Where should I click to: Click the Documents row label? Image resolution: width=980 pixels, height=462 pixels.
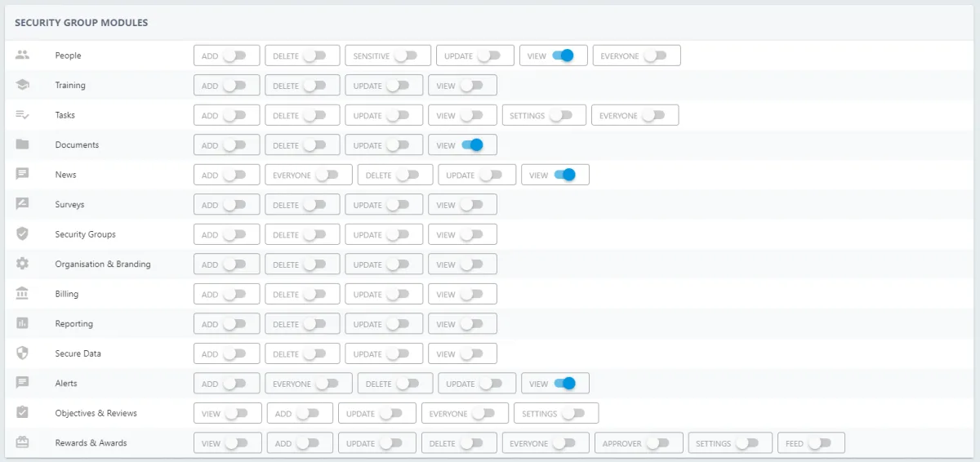tap(77, 144)
